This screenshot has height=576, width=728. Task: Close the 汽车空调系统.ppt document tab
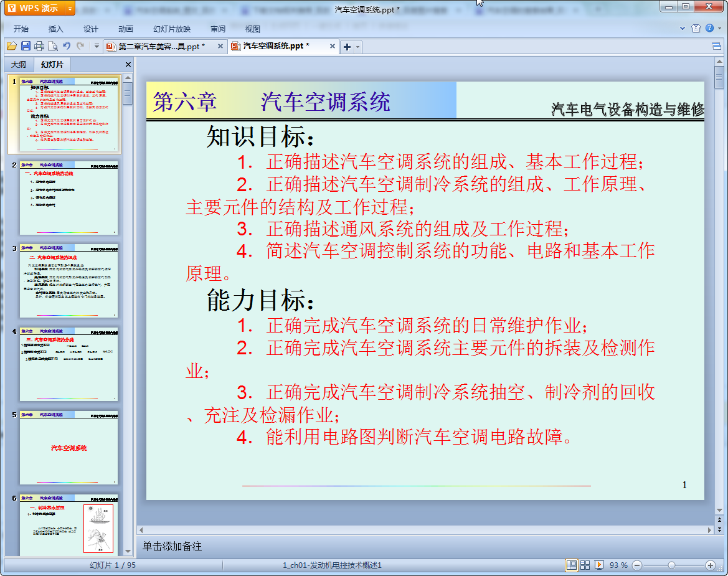333,46
